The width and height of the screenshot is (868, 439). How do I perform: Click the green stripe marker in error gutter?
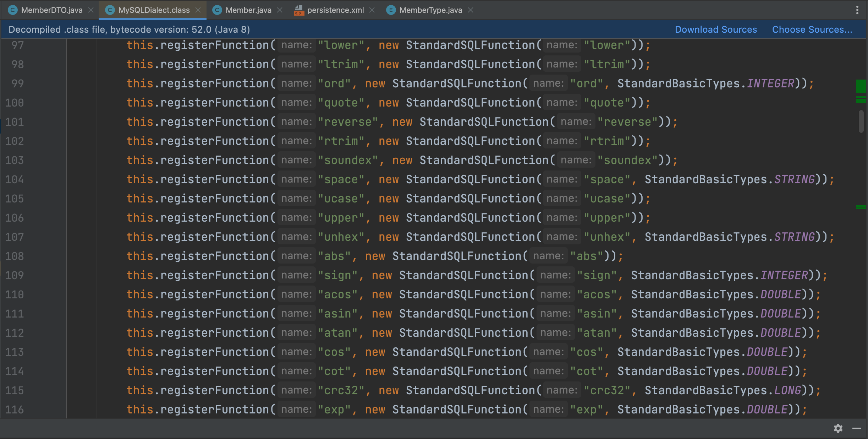pos(861,86)
